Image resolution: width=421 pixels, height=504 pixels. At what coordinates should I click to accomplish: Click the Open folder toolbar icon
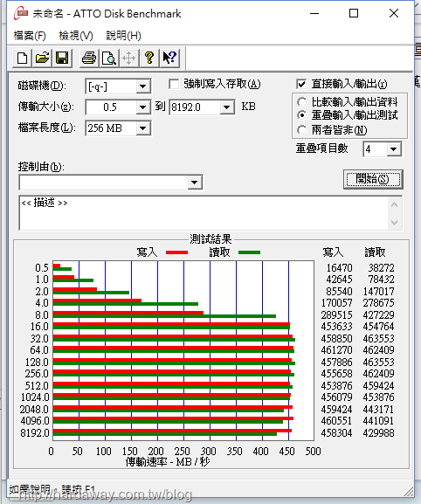42,59
